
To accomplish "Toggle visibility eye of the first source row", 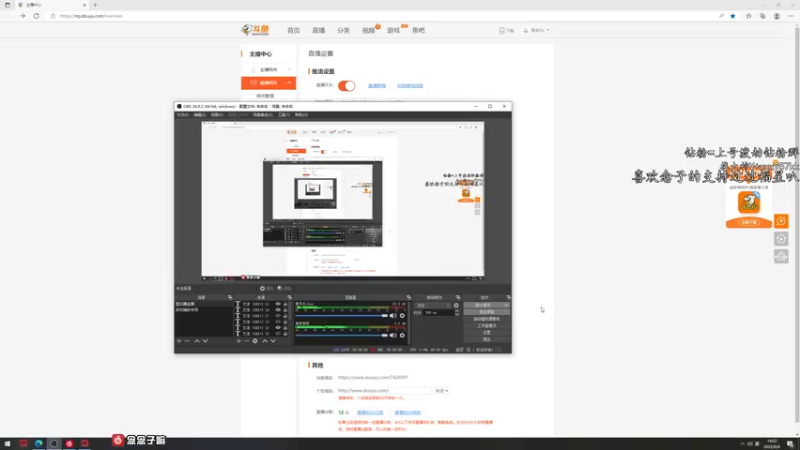I will click(278, 304).
